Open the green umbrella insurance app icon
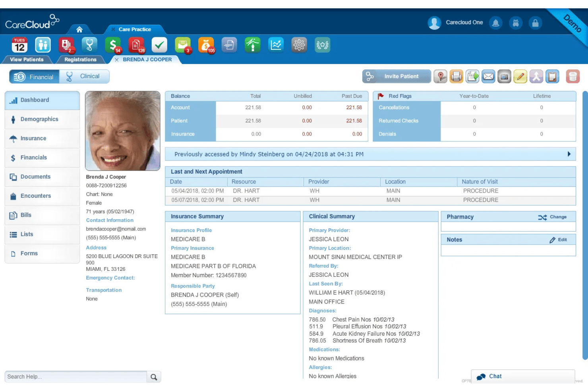Image resolution: width=588 pixels, height=392 pixels. tap(253, 45)
